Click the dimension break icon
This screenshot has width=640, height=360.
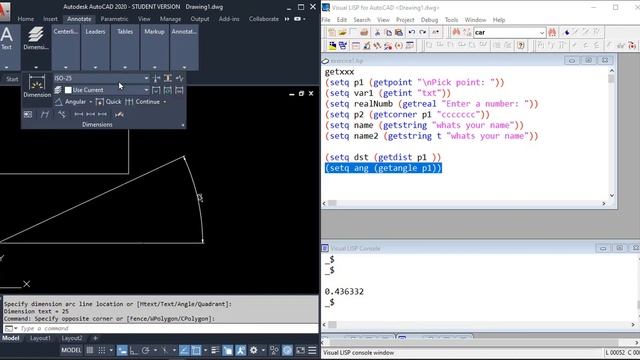pos(156,78)
